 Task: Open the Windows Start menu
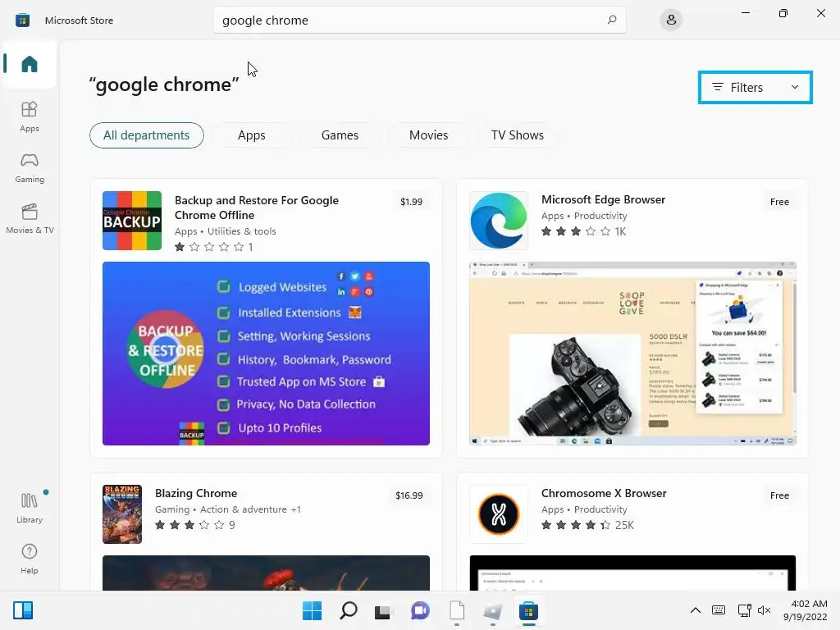312,610
